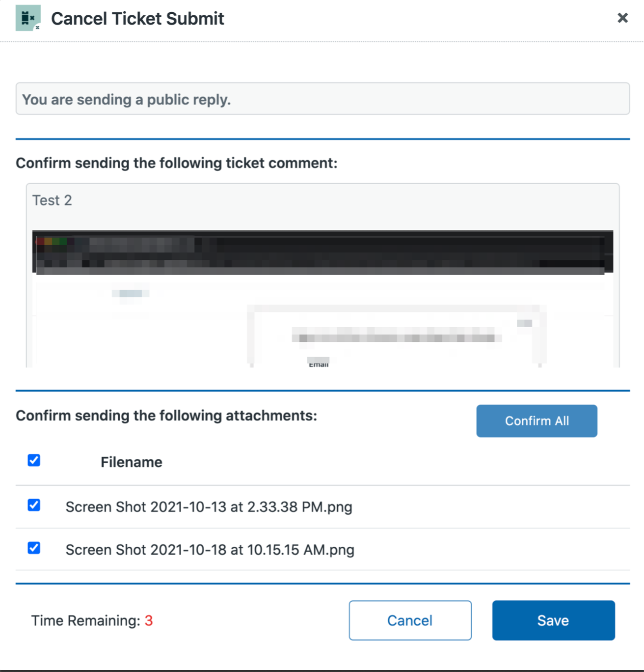
Task: Select the public reply notice box
Action: 322,99
